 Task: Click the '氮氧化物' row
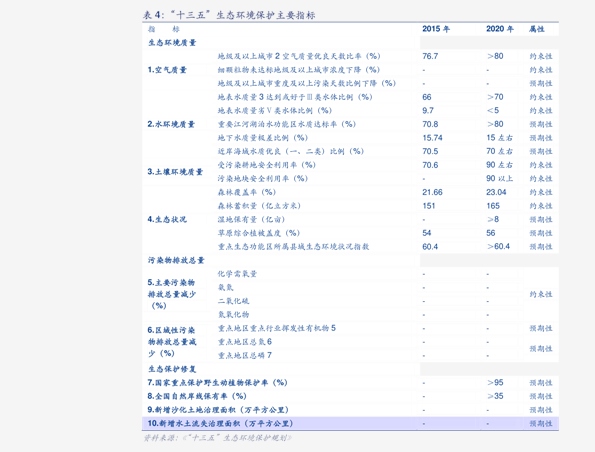pos(233,315)
